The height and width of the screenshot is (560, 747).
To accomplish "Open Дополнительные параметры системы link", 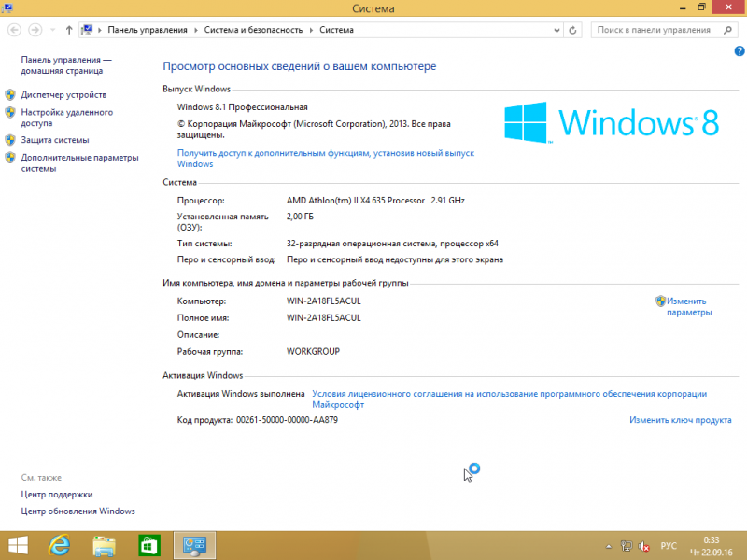I will point(79,162).
